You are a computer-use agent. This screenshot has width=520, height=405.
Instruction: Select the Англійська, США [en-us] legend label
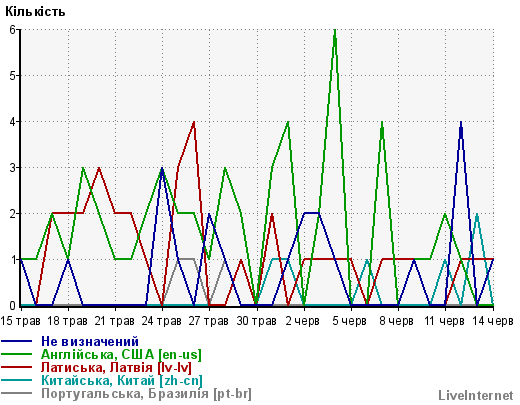(x=121, y=354)
